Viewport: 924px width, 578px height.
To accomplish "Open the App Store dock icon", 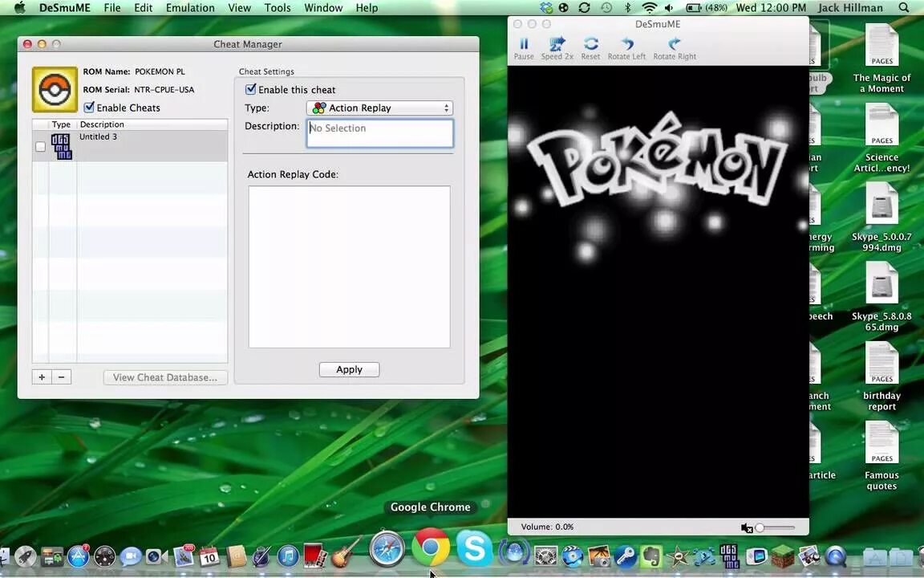I will [79, 556].
